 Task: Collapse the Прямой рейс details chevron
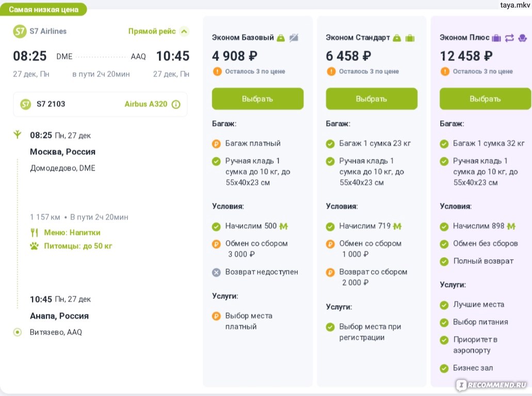pyautogui.click(x=184, y=31)
